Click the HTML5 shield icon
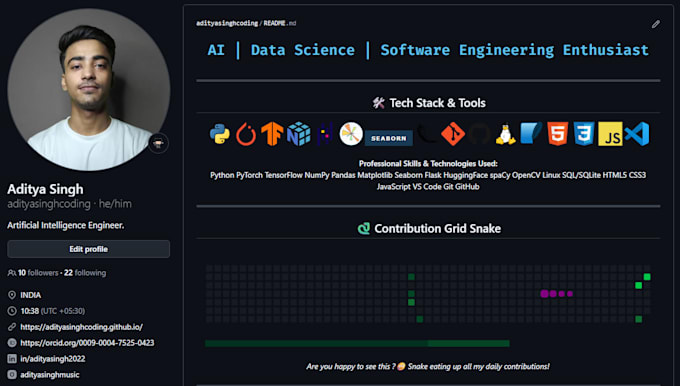Image resolution: width=680 pixels, height=386 pixels. tap(558, 134)
